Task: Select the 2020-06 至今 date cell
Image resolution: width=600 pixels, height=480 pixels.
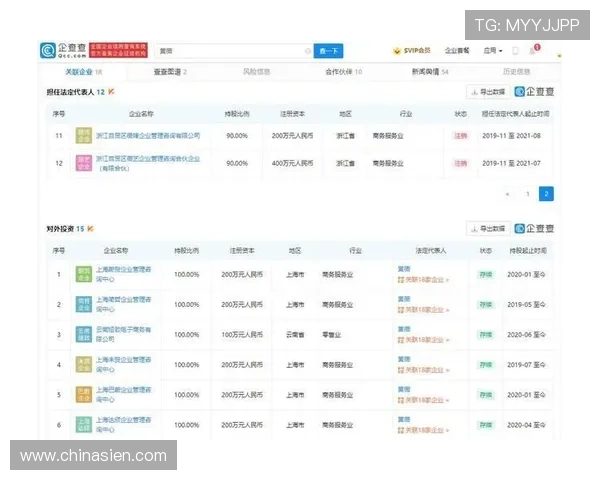Action: 526,335
